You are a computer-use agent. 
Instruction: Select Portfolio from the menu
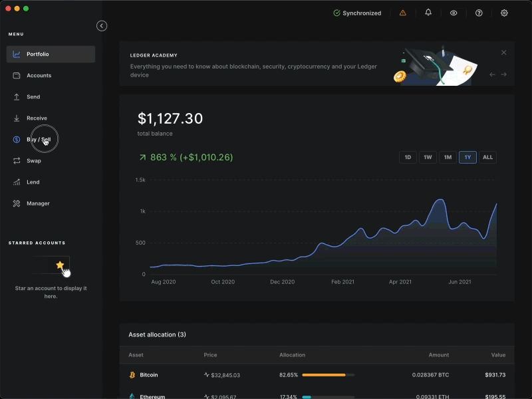tap(39, 54)
